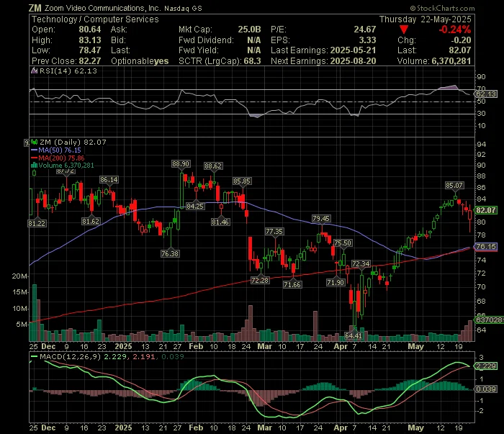The width and height of the screenshot is (504, 434).
Task: Click the High price 83.13
Action: click(90, 40)
